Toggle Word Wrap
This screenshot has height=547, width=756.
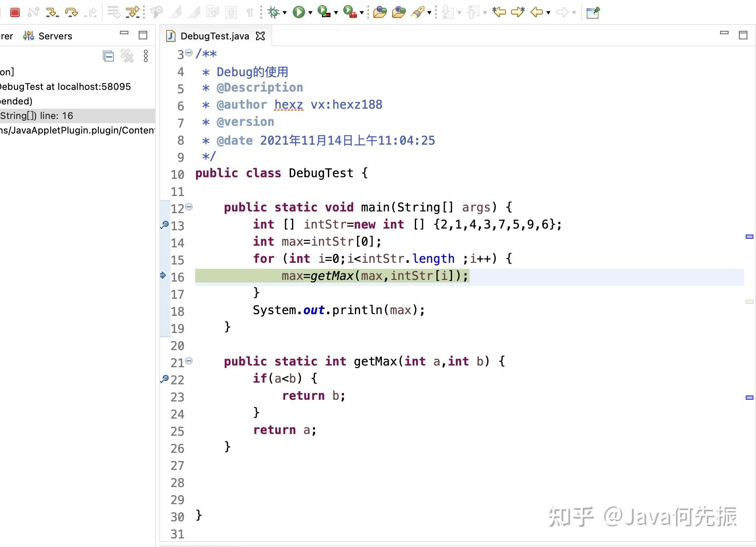213,12
